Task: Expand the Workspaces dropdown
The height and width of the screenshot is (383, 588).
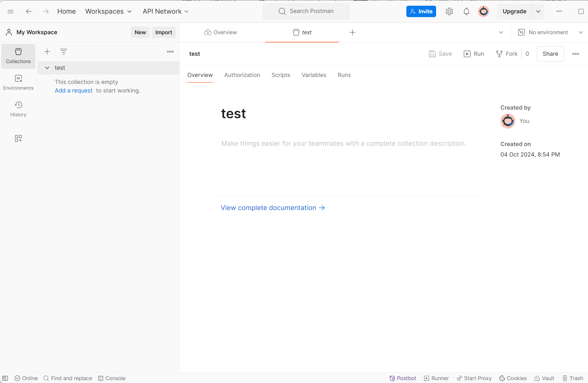Action: [108, 11]
